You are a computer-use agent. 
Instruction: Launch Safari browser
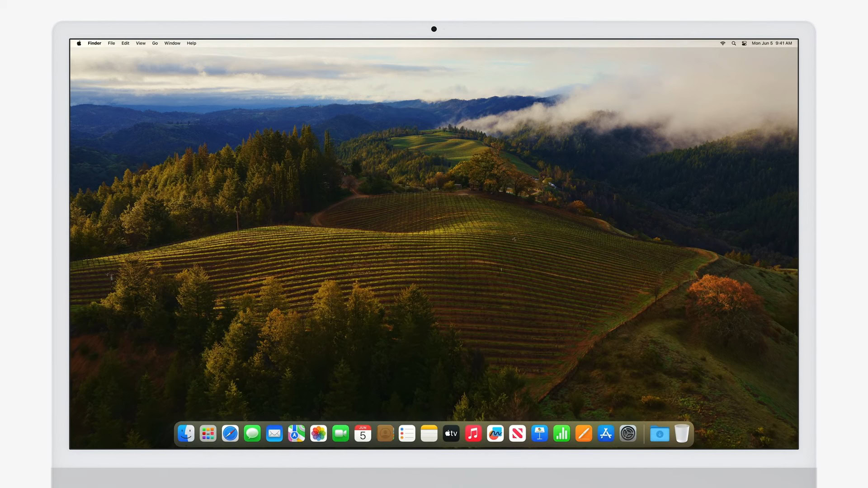point(230,434)
